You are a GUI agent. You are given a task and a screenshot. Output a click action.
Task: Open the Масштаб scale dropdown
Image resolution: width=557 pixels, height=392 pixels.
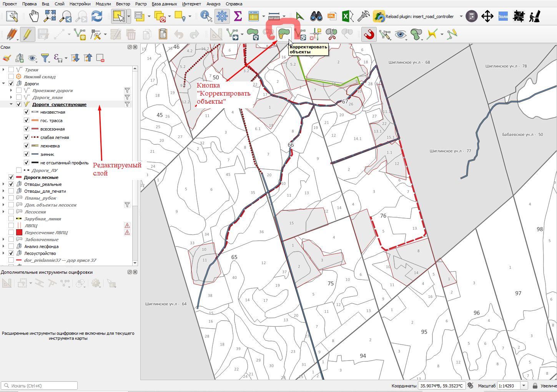point(524,385)
